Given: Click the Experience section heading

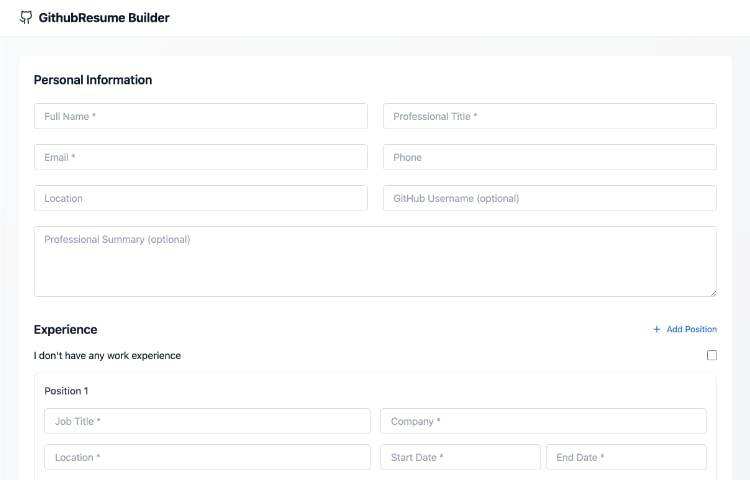Looking at the screenshot, I should 66,329.
